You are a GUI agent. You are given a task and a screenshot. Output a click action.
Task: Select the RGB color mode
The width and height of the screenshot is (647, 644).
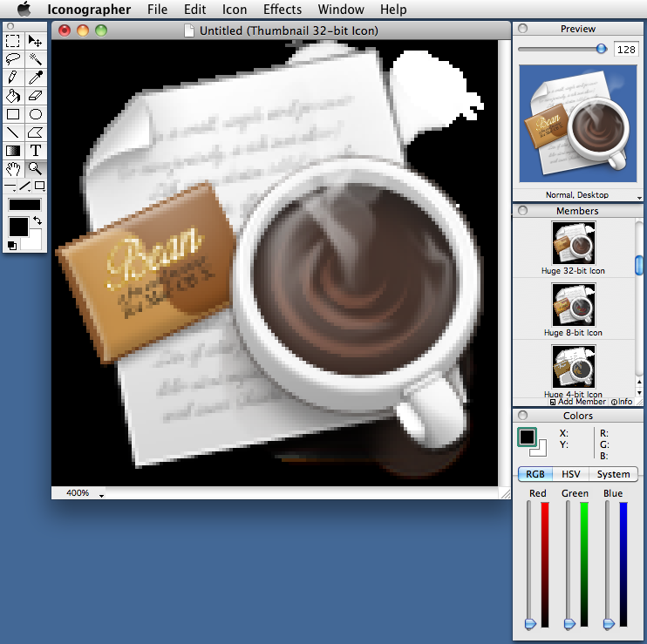tap(535, 474)
